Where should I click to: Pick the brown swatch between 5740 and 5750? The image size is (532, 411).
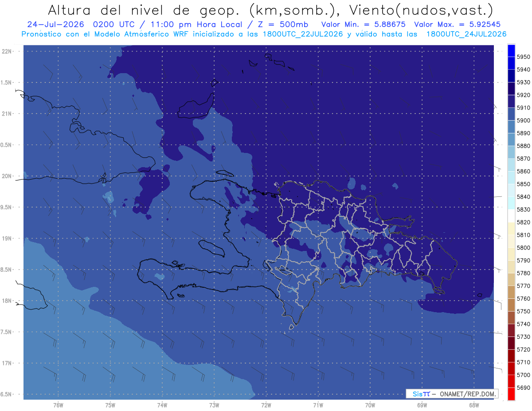point(511,317)
